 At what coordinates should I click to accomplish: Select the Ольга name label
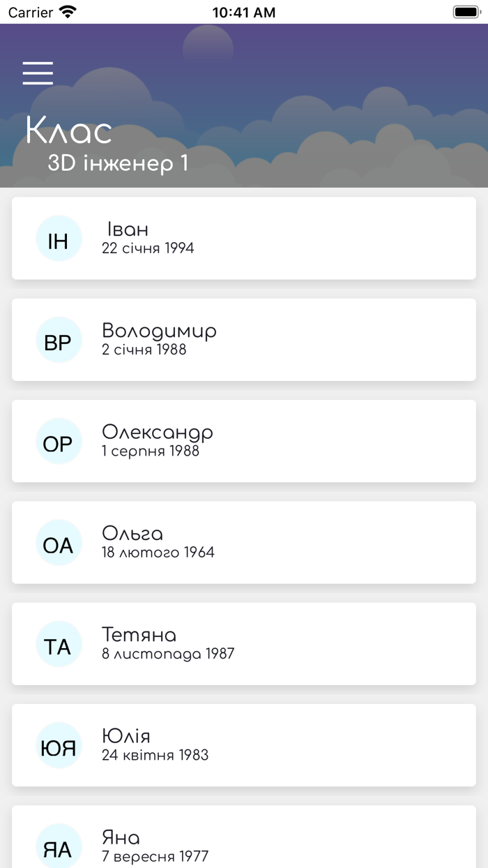132,534
